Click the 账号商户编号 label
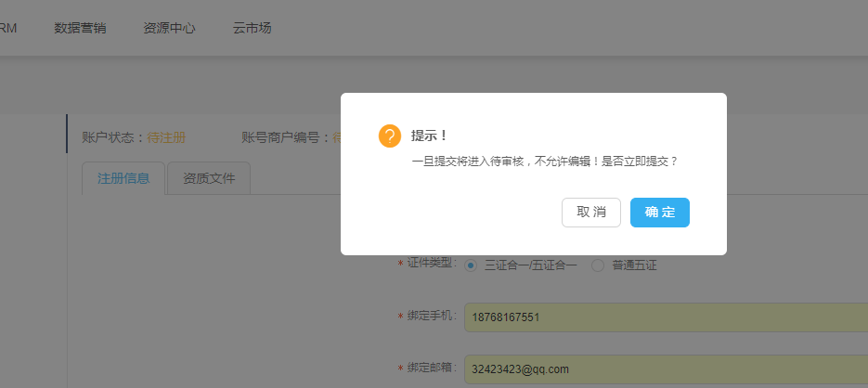 coord(284,137)
